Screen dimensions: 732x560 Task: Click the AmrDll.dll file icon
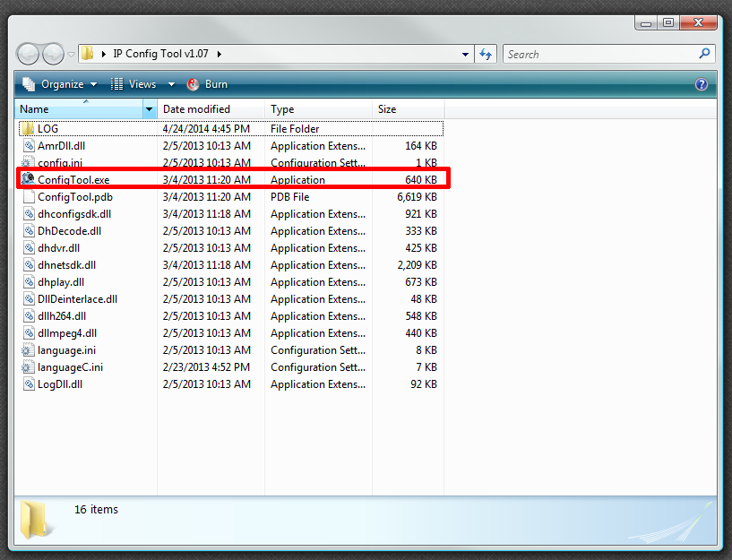28,146
